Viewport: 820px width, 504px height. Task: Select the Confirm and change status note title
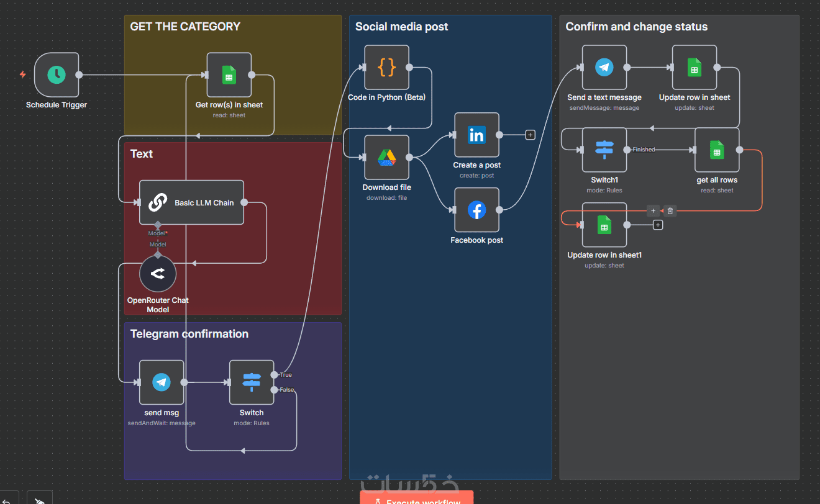637,27
